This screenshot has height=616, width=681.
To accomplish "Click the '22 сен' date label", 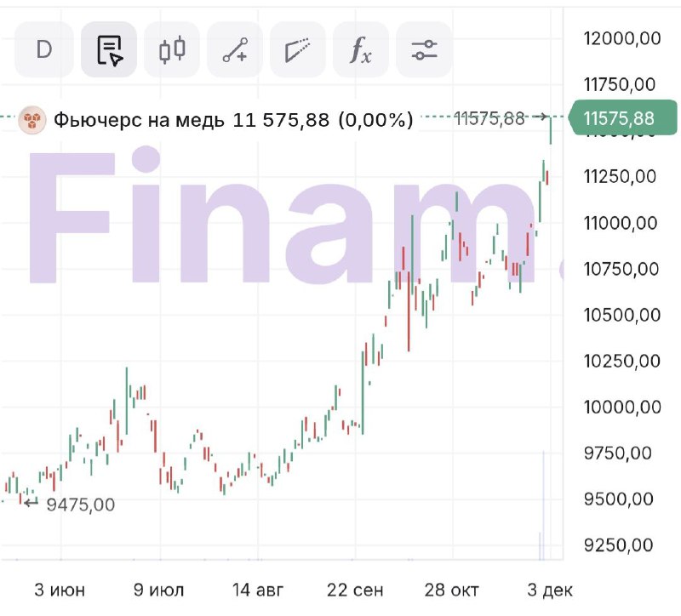I will (x=357, y=590).
